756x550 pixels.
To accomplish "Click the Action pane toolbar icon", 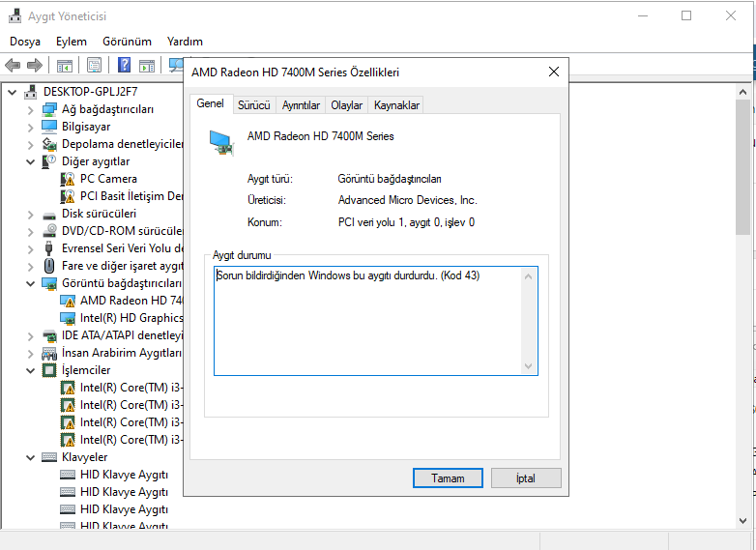I will pos(147,65).
